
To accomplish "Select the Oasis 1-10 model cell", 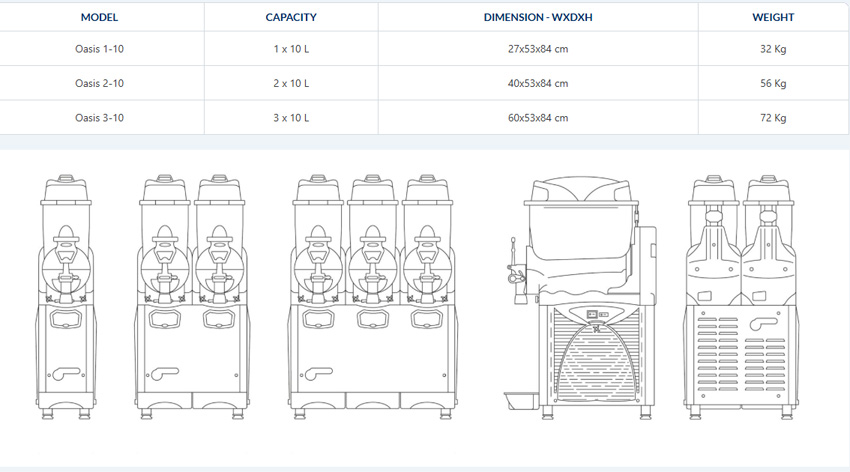I will [99, 49].
